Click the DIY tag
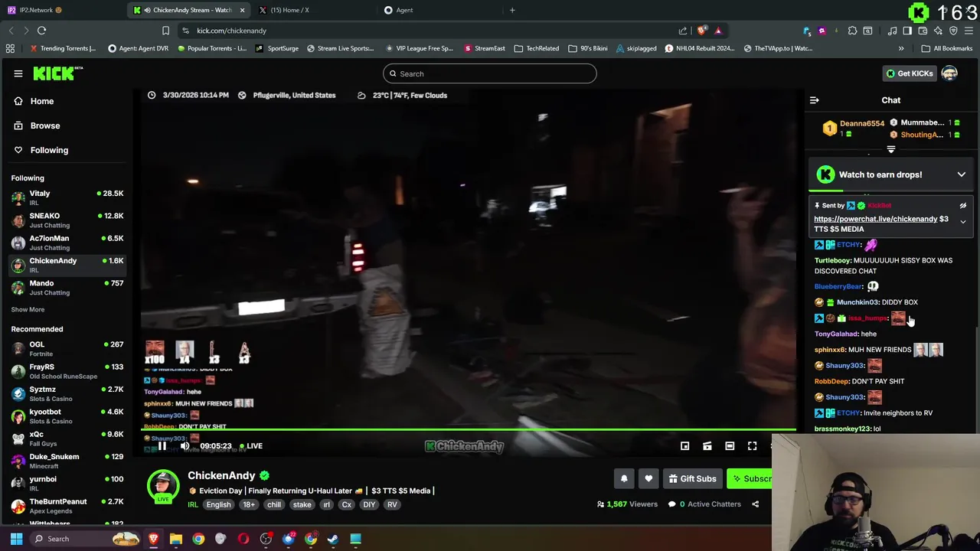This screenshot has width=980, height=551. 369,504
